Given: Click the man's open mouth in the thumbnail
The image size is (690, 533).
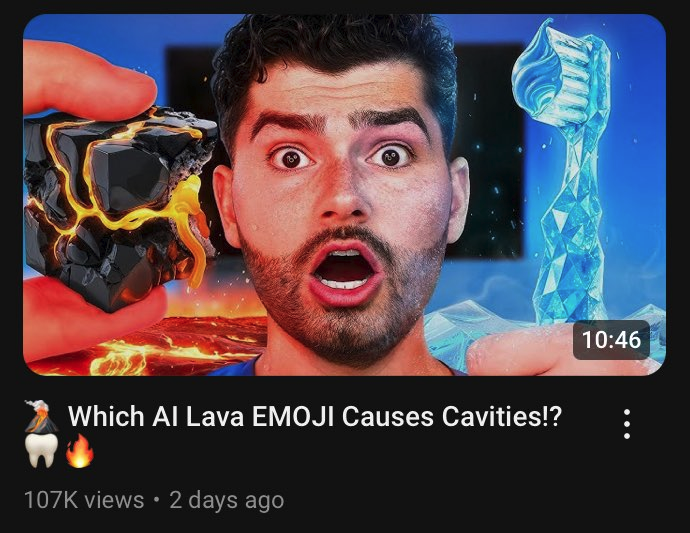Looking at the screenshot, I should click(x=345, y=269).
